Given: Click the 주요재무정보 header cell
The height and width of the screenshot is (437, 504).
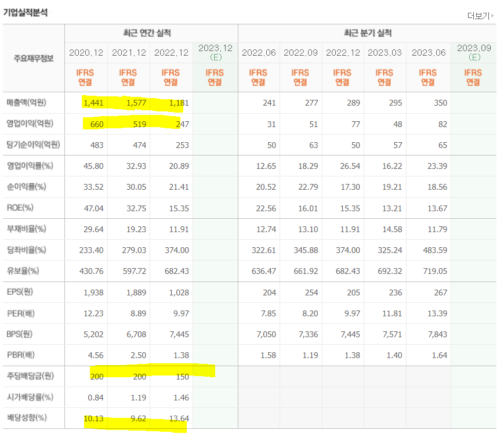Looking at the screenshot, I should point(34,58).
